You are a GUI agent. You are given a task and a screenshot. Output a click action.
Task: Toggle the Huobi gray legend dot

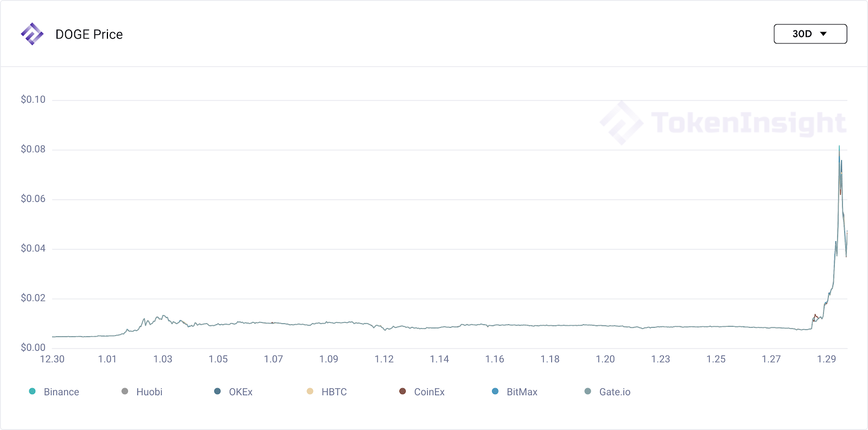pyautogui.click(x=125, y=391)
